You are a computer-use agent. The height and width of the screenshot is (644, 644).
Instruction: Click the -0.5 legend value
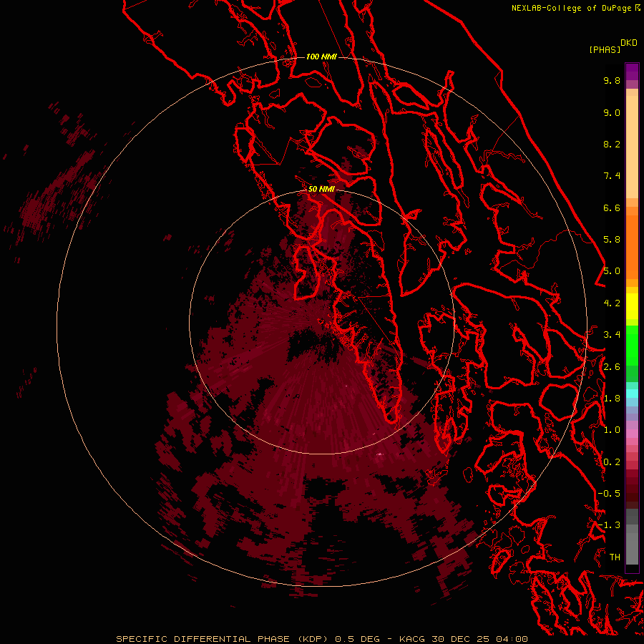point(609,494)
